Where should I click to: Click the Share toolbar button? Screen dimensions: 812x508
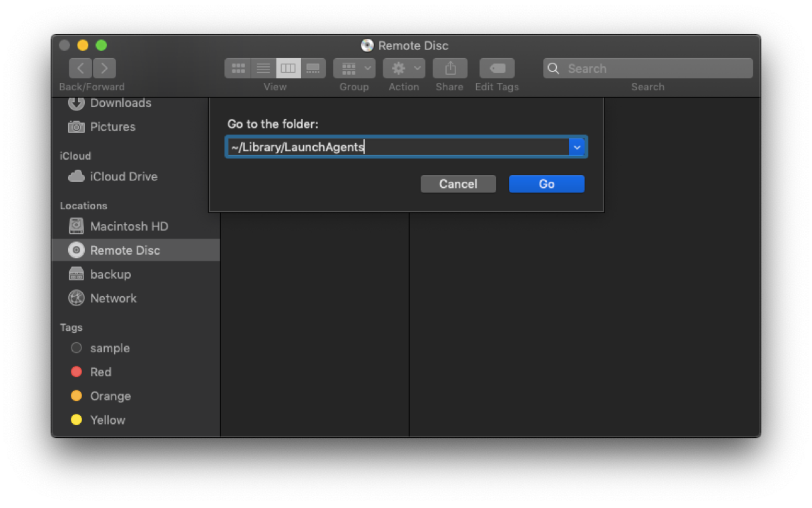click(449, 68)
